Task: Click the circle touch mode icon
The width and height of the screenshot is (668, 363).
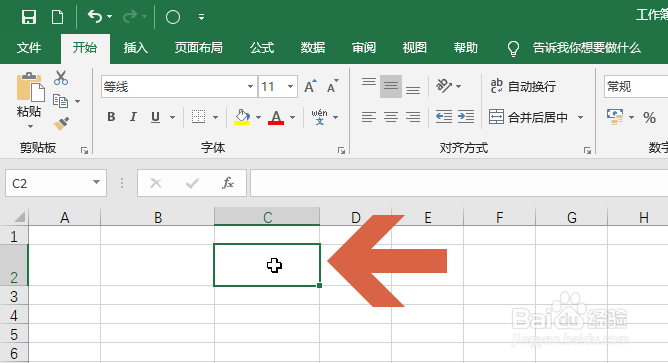Action: [173, 17]
